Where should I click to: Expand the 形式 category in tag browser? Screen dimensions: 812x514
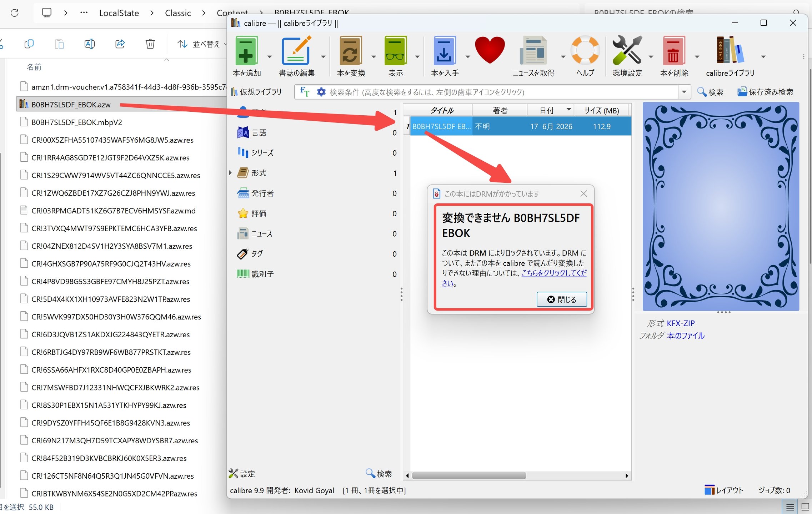(x=231, y=173)
